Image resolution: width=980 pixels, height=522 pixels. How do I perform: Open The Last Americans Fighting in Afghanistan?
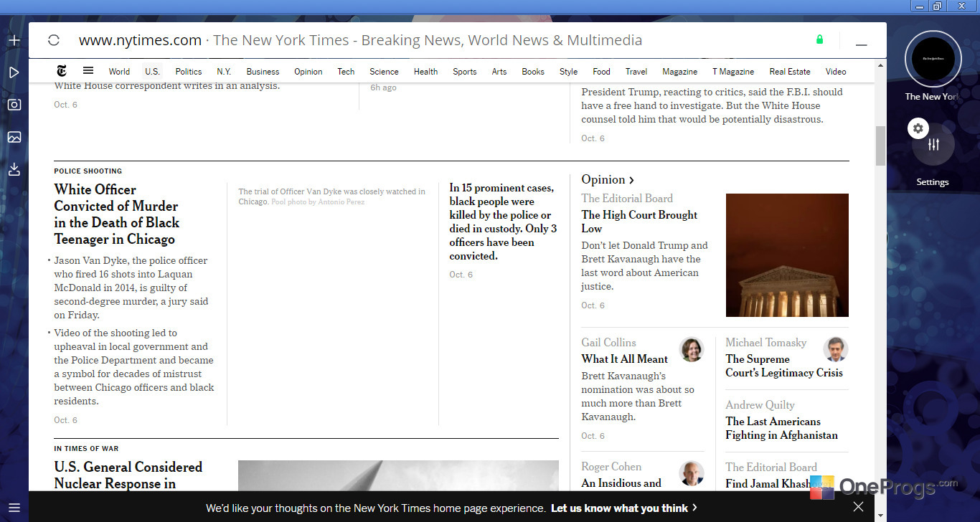(781, 428)
